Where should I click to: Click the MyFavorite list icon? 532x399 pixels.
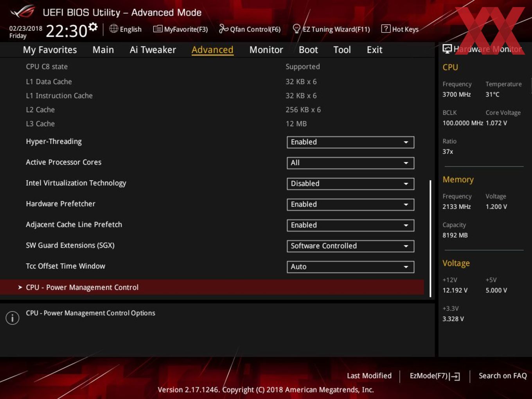(x=158, y=29)
